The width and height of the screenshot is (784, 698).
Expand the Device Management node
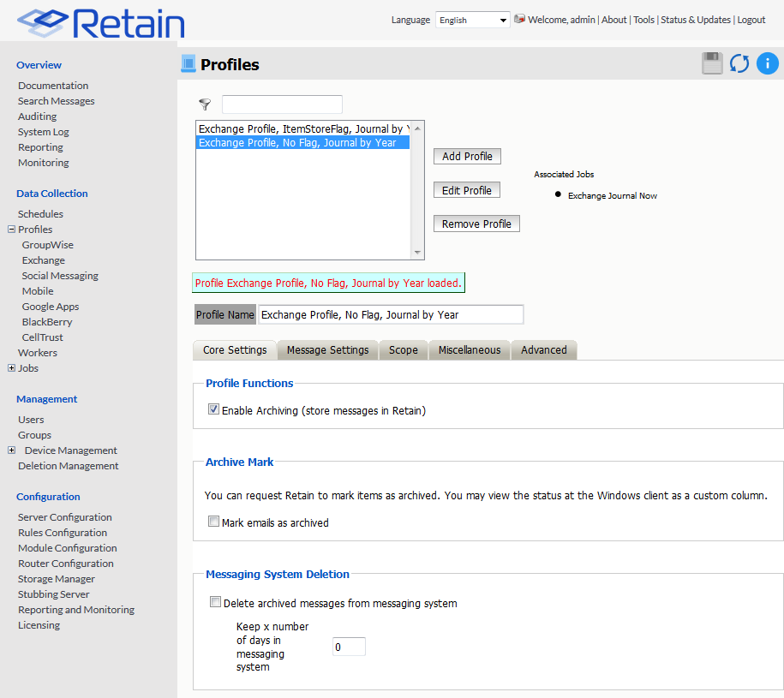pos(11,450)
